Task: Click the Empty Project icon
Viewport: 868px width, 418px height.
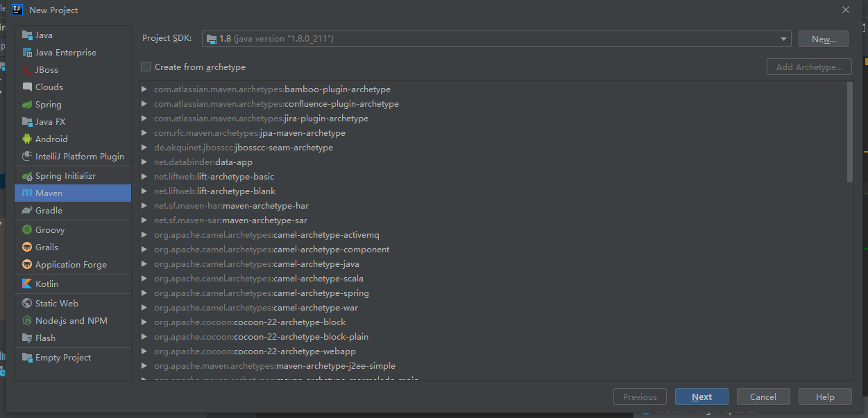Action: [27, 358]
